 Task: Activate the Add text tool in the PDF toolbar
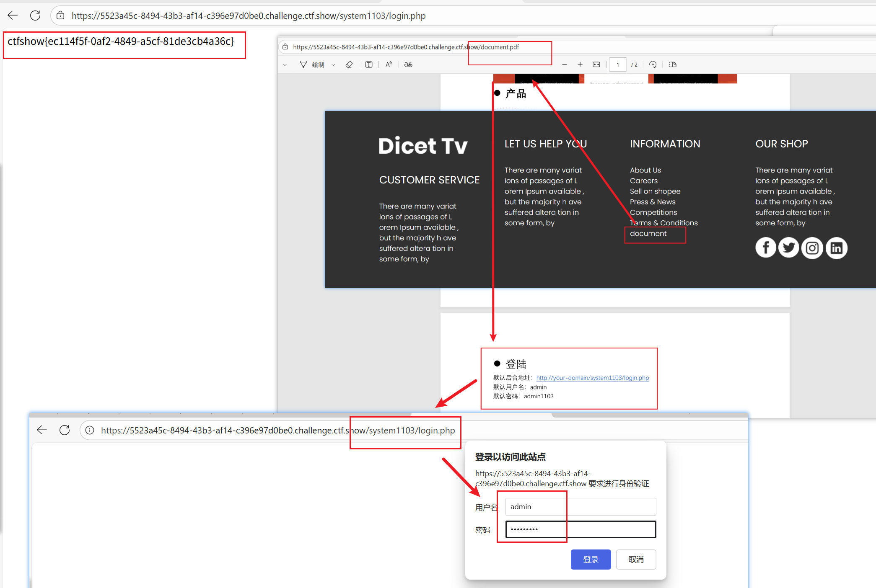point(368,64)
